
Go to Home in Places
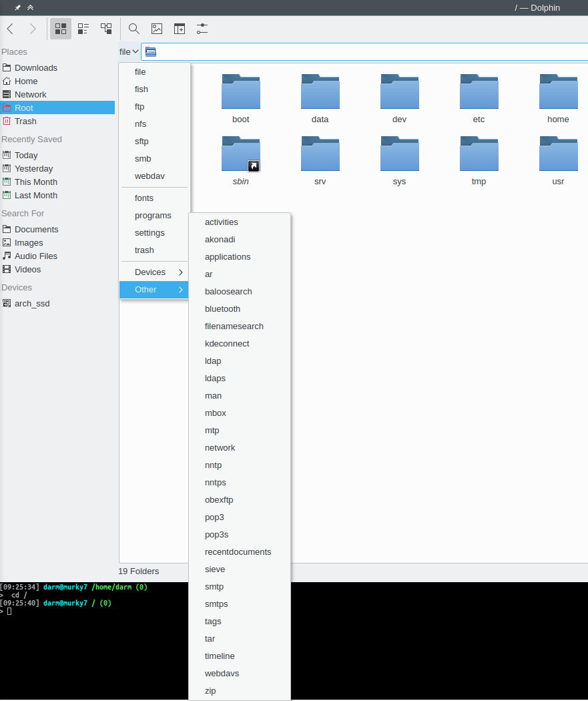(57, 81)
